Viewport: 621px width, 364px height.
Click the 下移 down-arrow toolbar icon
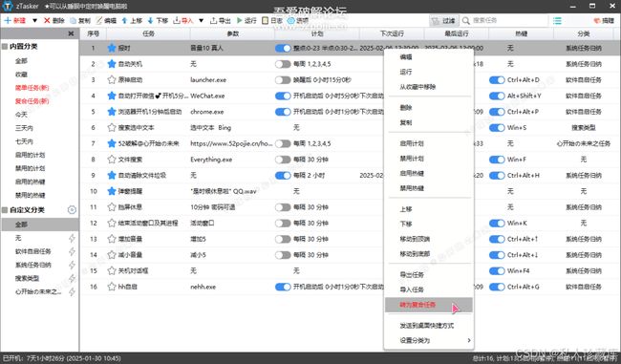coord(151,20)
